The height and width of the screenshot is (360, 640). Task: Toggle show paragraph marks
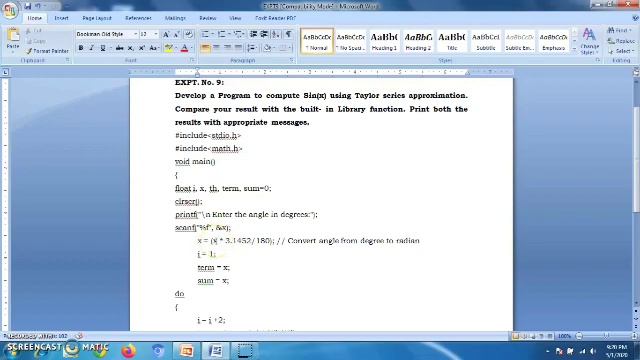point(288,34)
